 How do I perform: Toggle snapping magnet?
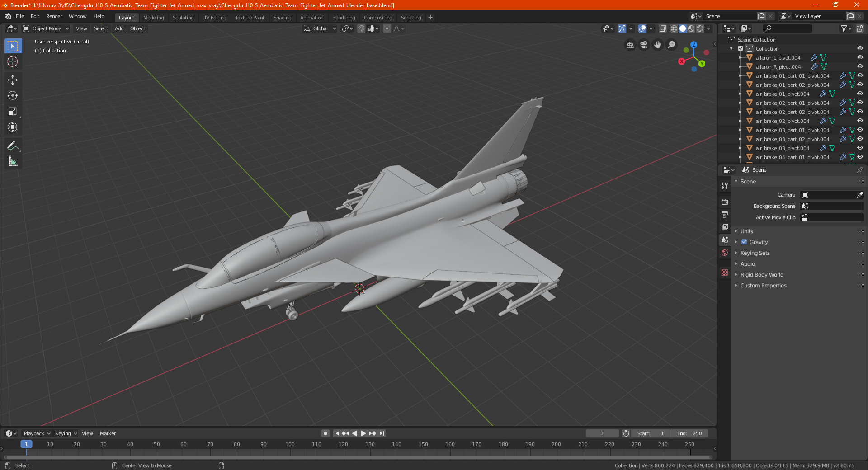[x=361, y=28]
